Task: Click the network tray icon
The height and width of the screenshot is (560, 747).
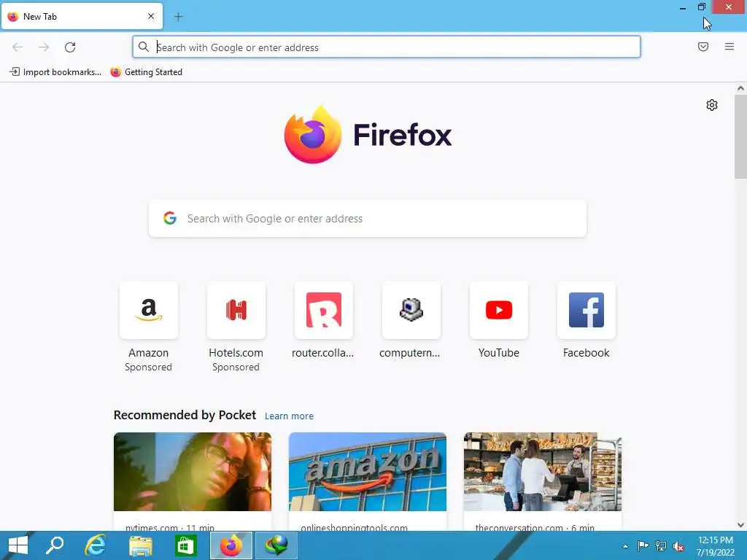Action: [661, 545]
